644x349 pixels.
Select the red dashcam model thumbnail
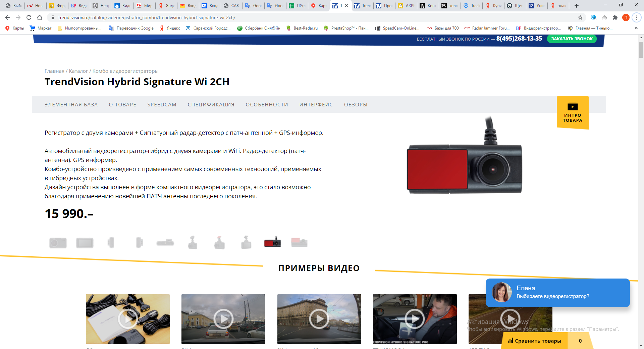coord(272,242)
